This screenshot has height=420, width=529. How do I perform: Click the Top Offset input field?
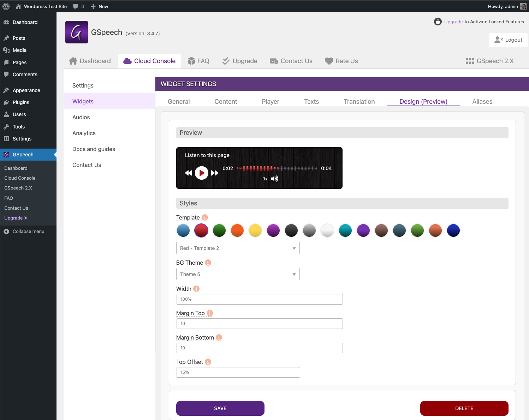(238, 372)
